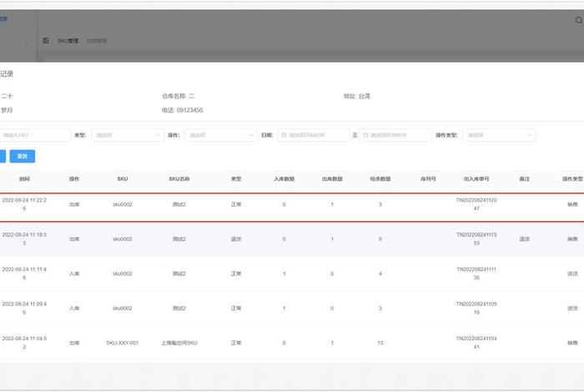The image size is (584, 392).
Task: Click the chevron arrow in the 类型 select
Action: click(158, 135)
